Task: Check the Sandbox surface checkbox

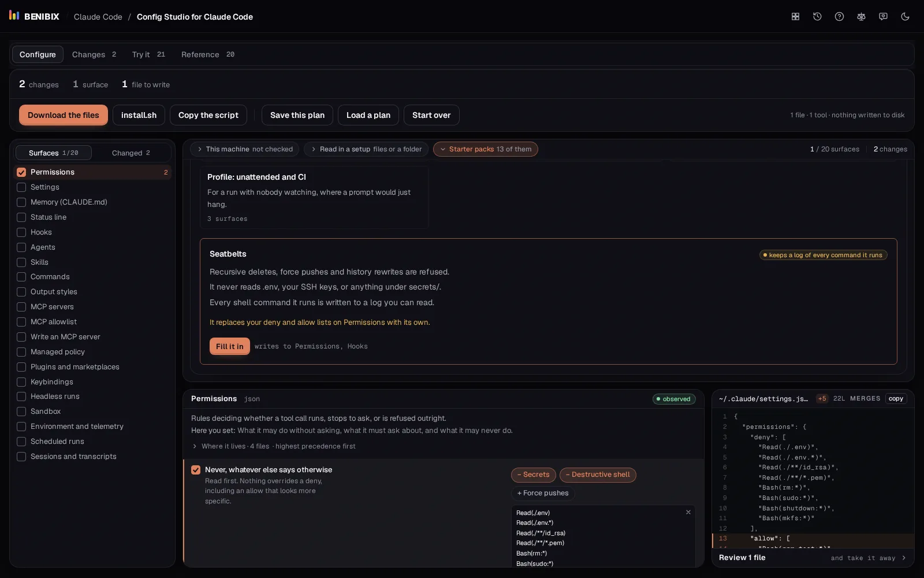Action: [21, 412]
